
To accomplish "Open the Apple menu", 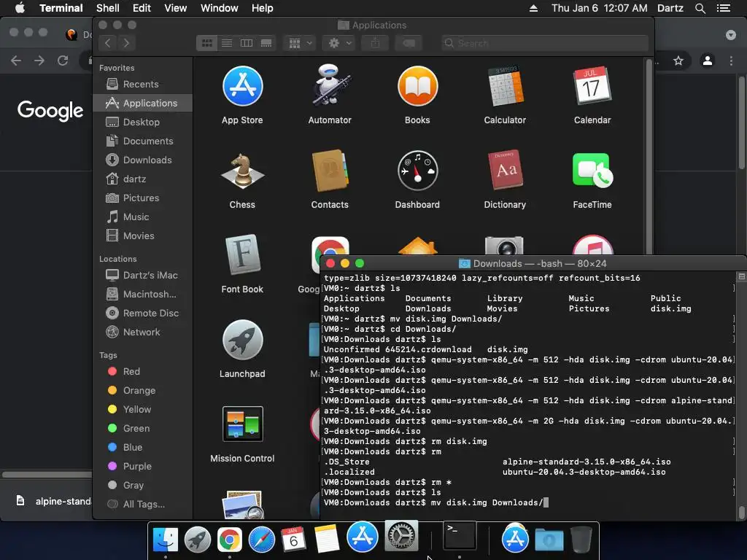I will tap(20, 8).
